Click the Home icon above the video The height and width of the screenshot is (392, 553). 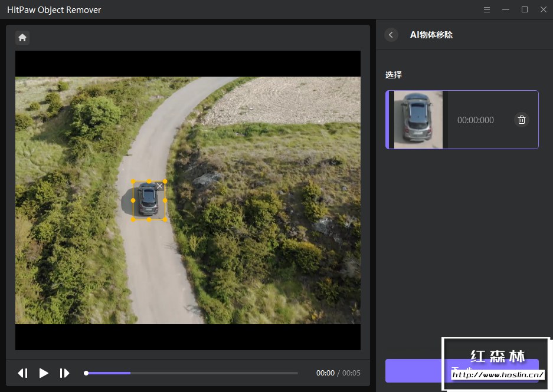[22, 38]
